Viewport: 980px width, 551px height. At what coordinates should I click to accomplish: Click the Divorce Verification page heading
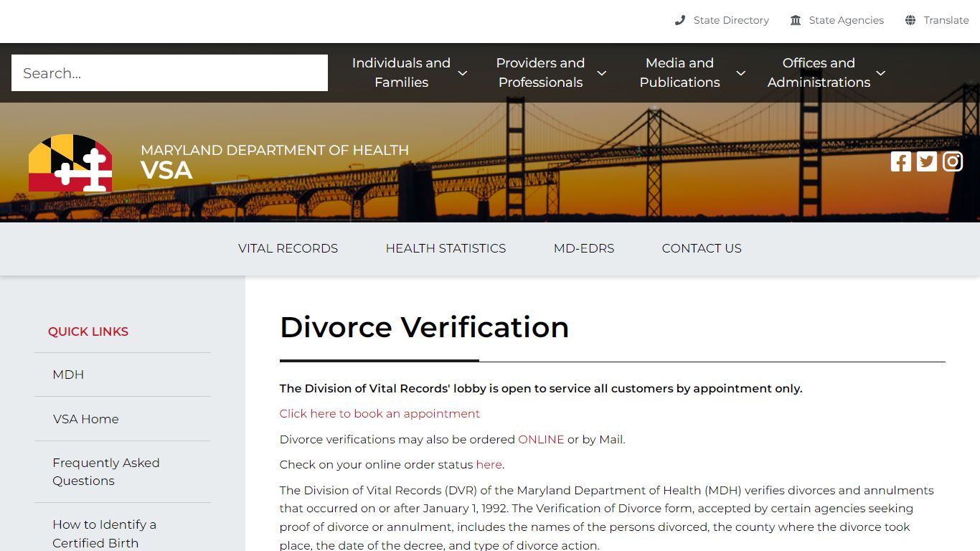(424, 327)
